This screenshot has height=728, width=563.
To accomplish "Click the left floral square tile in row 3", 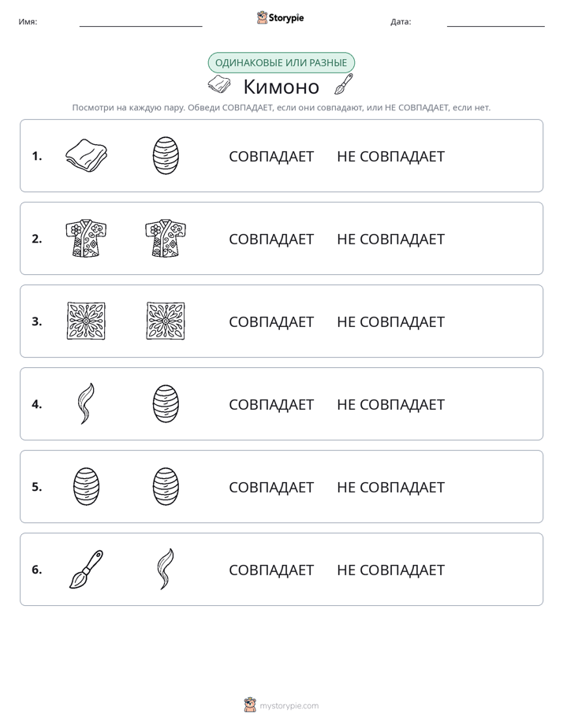I will tap(87, 321).
